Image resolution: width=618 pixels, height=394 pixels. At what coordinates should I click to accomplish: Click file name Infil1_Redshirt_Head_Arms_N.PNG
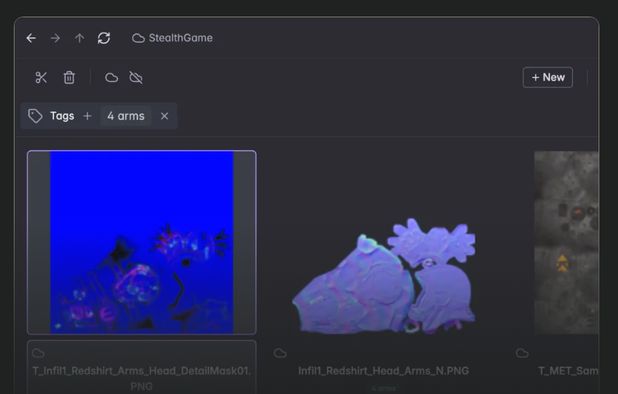coord(383,371)
